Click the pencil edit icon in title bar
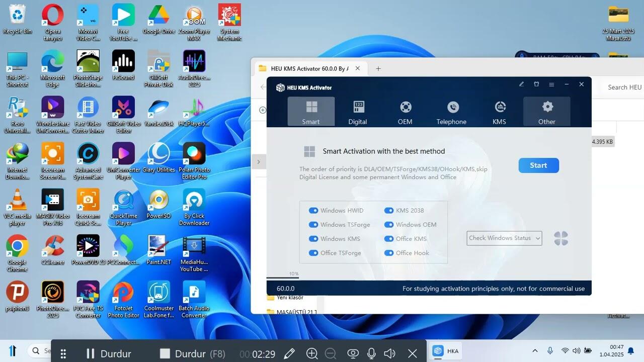Viewport: 644px width, 362px height. click(522, 84)
